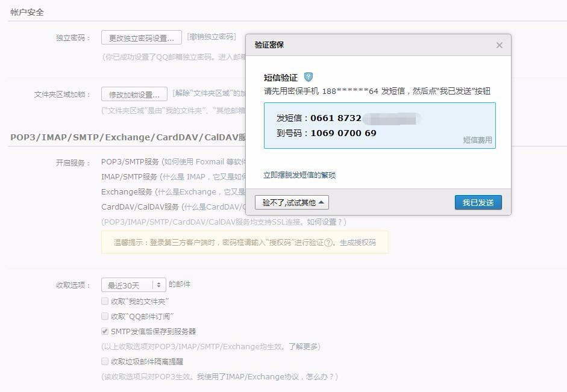567x392 pixels.
Task: Click 什么是Exchange help link
Action: coord(201,192)
